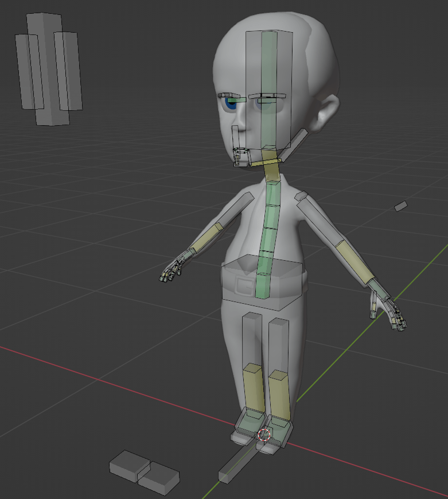The image size is (448, 499).
Task: Click the gray upper arm bone on viewer's right
Action: point(318,219)
